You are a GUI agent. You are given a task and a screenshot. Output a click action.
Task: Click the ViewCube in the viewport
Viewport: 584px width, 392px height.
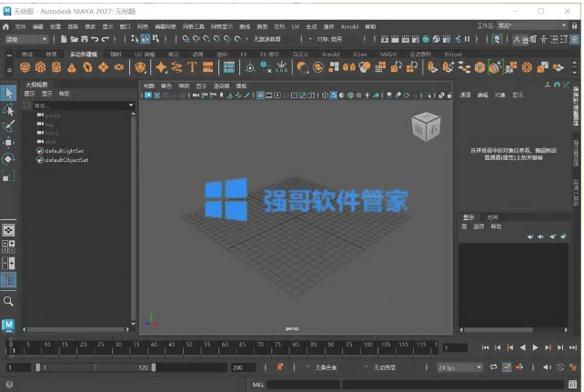coord(426,127)
